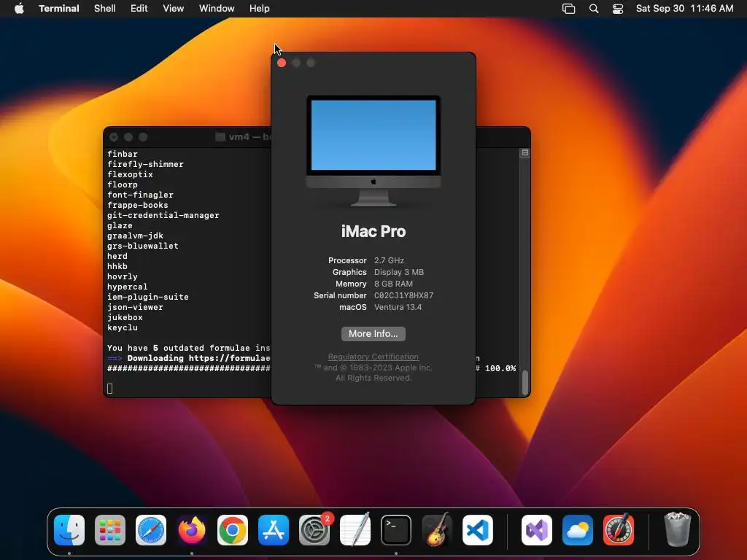Open the Regulatory Certification link
The width and height of the screenshot is (747, 560).
(x=373, y=357)
